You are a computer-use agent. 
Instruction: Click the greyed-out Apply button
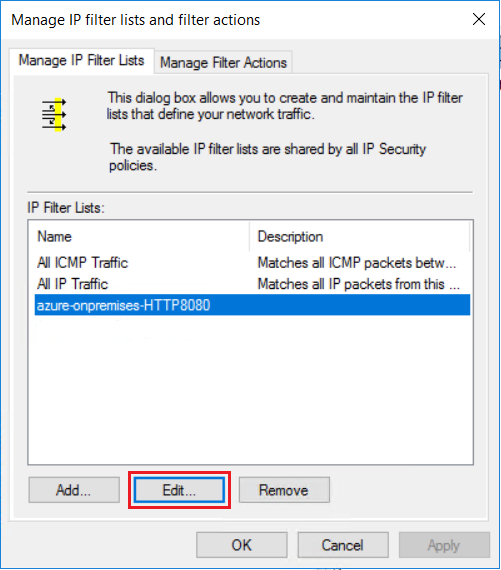444,545
